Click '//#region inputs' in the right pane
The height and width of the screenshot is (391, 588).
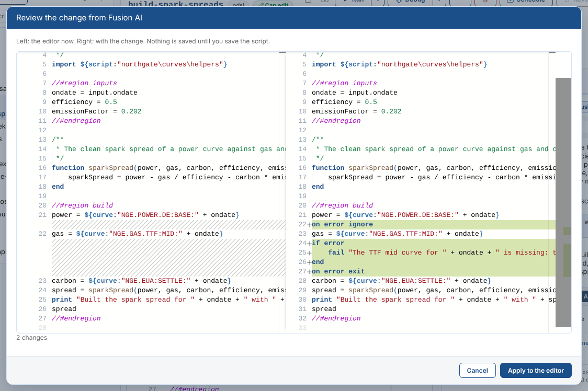(344, 83)
